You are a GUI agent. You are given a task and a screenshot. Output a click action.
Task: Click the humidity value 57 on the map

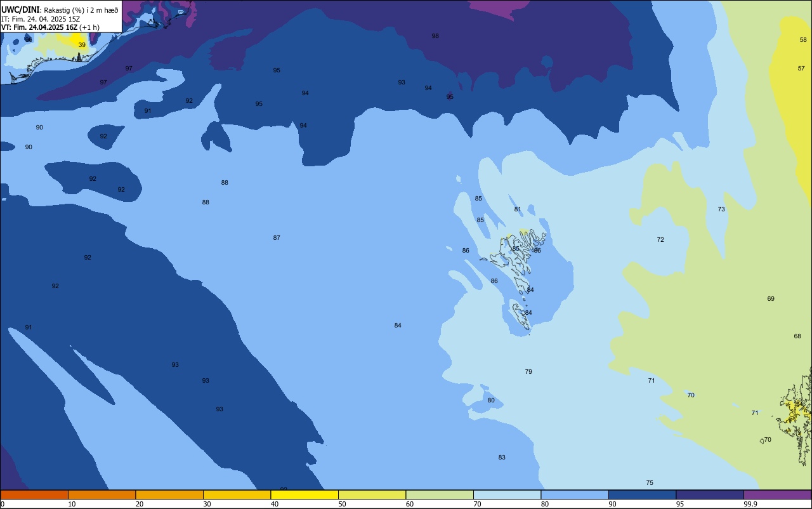pos(801,68)
